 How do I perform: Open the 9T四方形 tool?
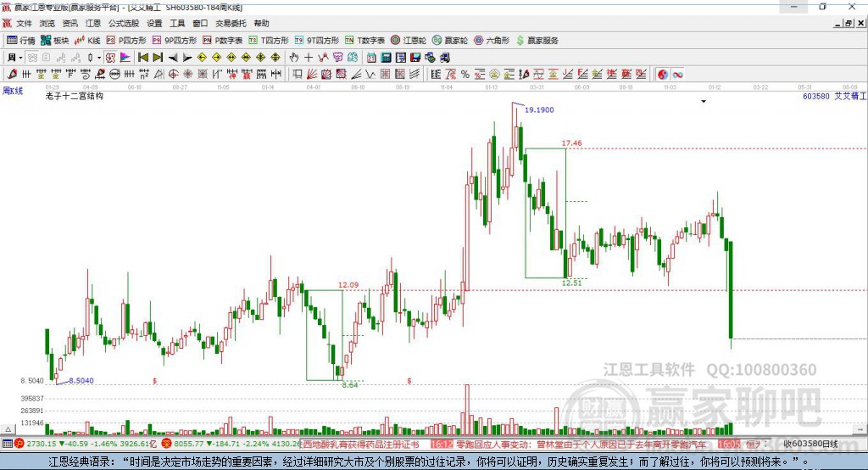pos(317,41)
